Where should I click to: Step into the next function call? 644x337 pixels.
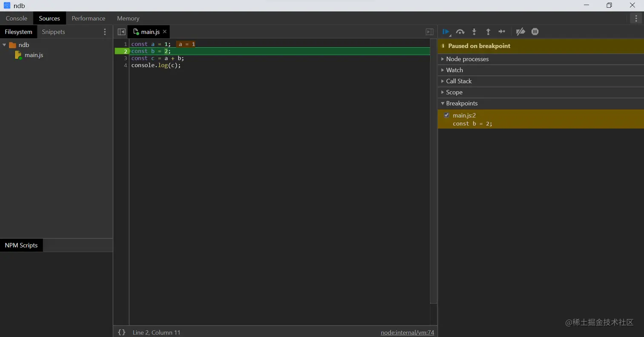pos(474,32)
